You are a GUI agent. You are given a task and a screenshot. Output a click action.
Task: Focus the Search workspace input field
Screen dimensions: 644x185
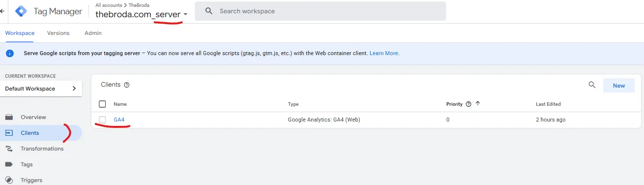point(320,11)
